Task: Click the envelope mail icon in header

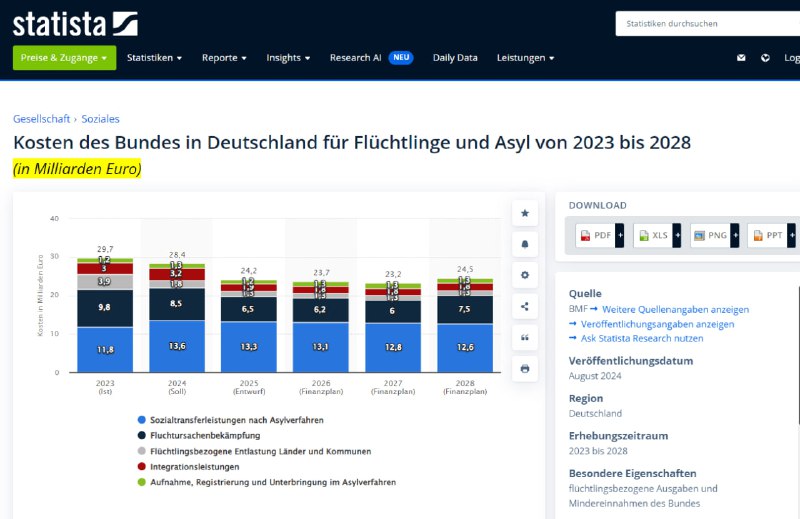Action: [741, 58]
